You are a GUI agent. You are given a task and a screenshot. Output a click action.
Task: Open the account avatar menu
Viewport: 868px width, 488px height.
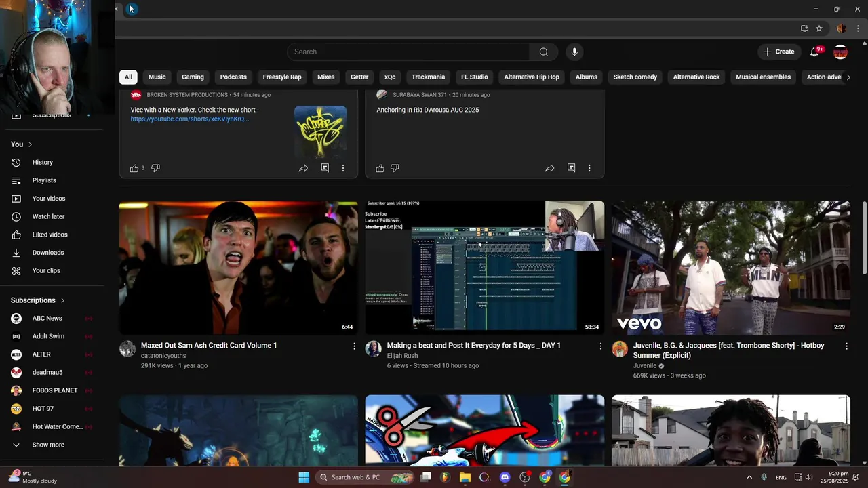coord(840,52)
